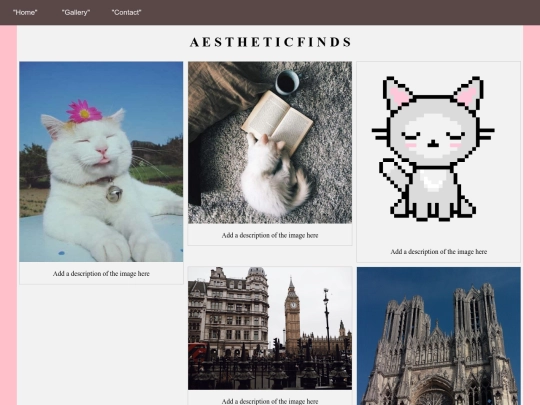
Task: Open the pixel art grey cat image
Action: coord(438,151)
